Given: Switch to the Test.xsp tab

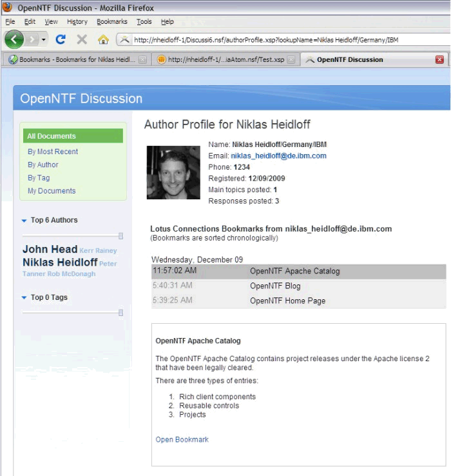Looking at the screenshot, I should [225, 59].
